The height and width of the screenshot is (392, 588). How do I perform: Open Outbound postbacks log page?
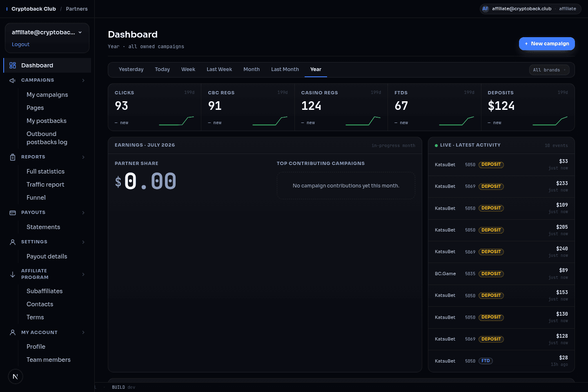(47, 138)
